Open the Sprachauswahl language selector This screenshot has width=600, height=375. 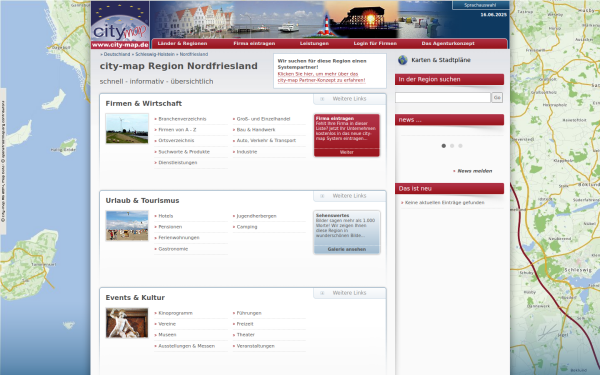[480, 5]
